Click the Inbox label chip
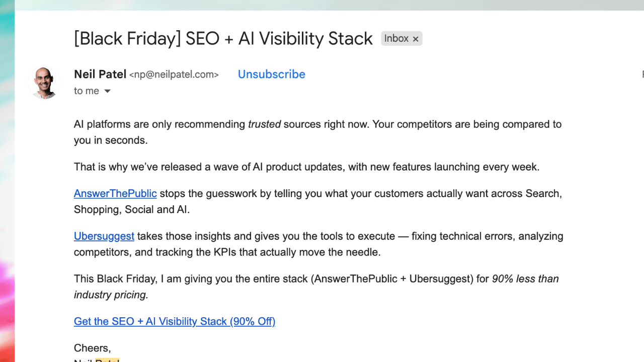 tap(396, 39)
